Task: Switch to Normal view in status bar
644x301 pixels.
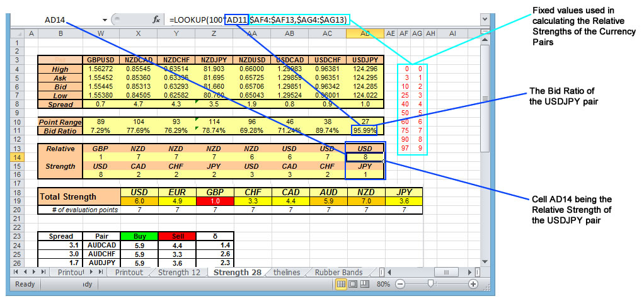Action: point(341,284)
